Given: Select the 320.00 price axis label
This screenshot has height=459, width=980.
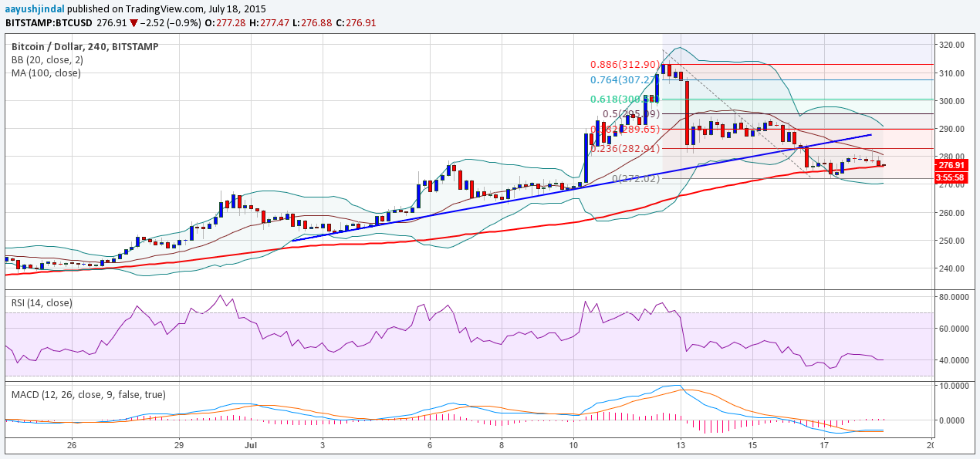Looking at the screenshot, I should (950, 46).
